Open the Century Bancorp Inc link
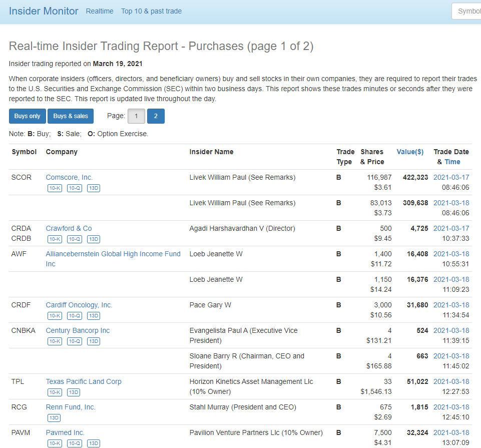Screen dimensions: 481x448 coord(78,330)
